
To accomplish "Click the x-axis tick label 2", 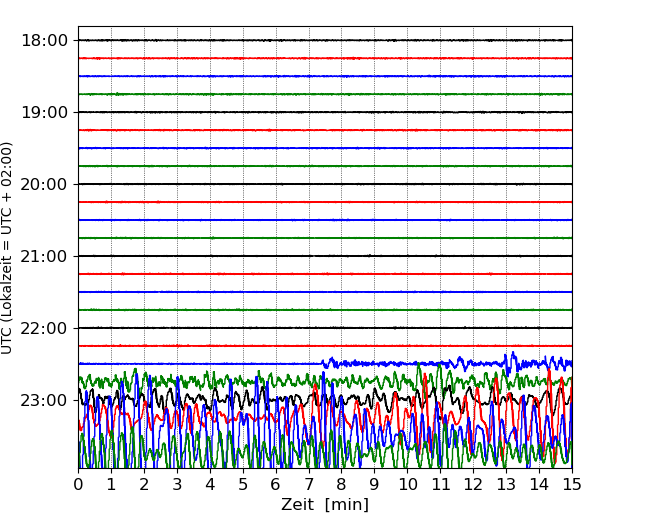I will [x=144, y=484].
